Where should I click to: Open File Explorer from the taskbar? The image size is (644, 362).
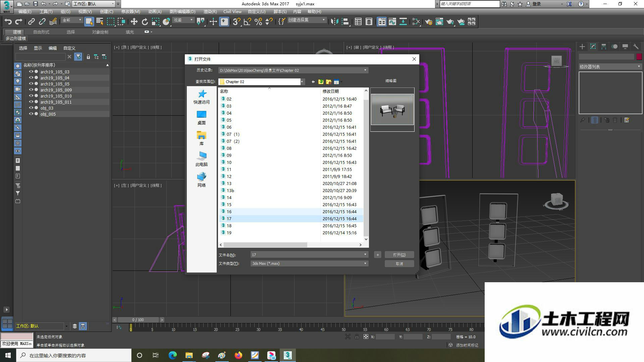coord(189,355)
